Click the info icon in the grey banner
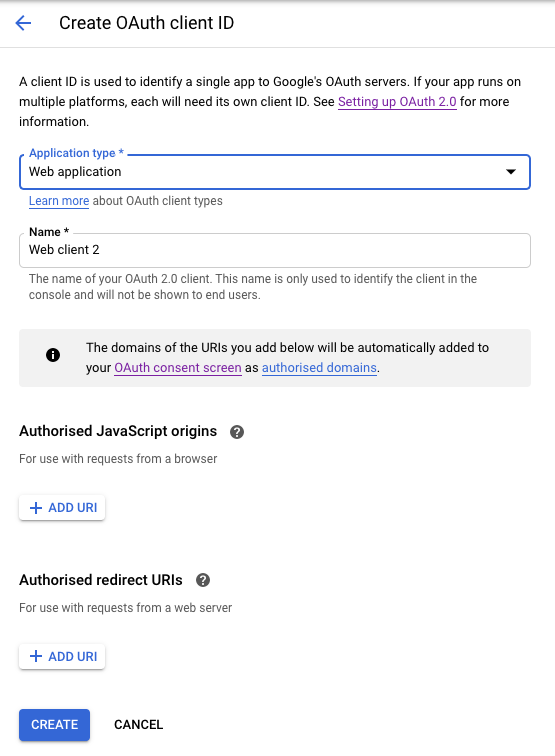Screen dimensions: 555x756 pyautogui.click(x=53, y=355)
